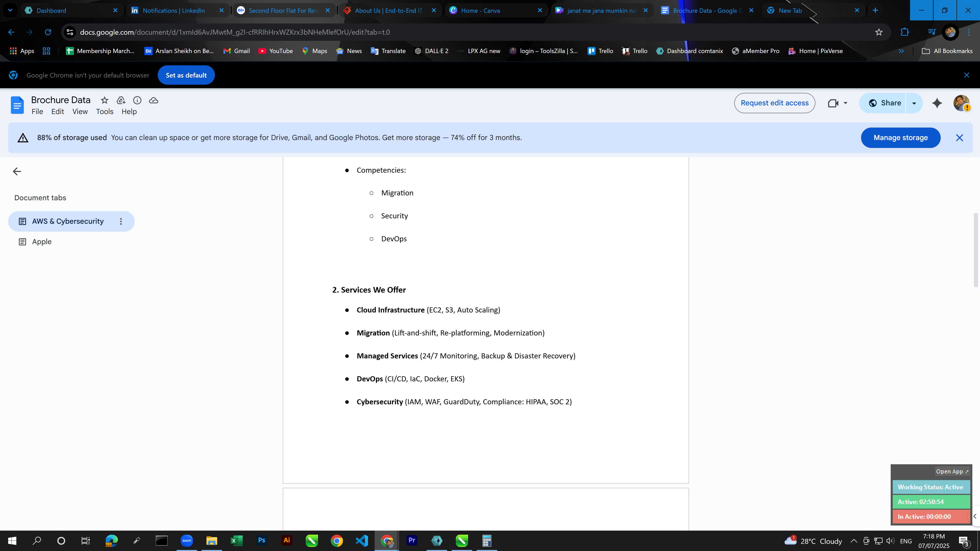Open the weather widget showing 28°C Cloudy
Screen dimensions: 980x551
click(813, 541)
